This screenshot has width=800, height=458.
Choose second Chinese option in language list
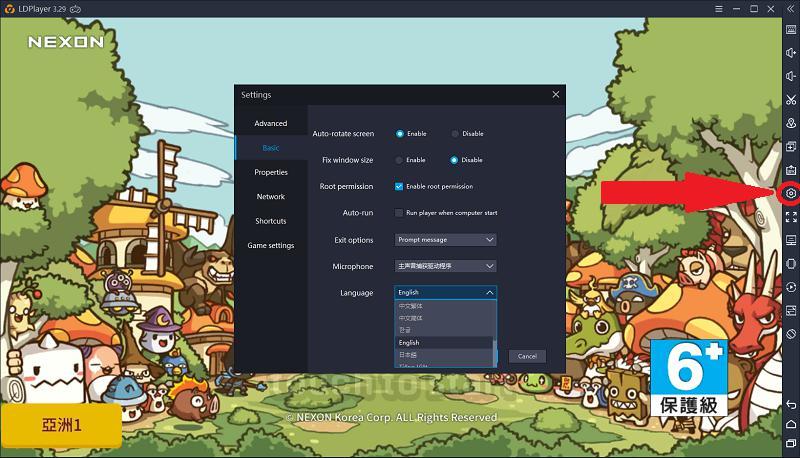point(443,318)
